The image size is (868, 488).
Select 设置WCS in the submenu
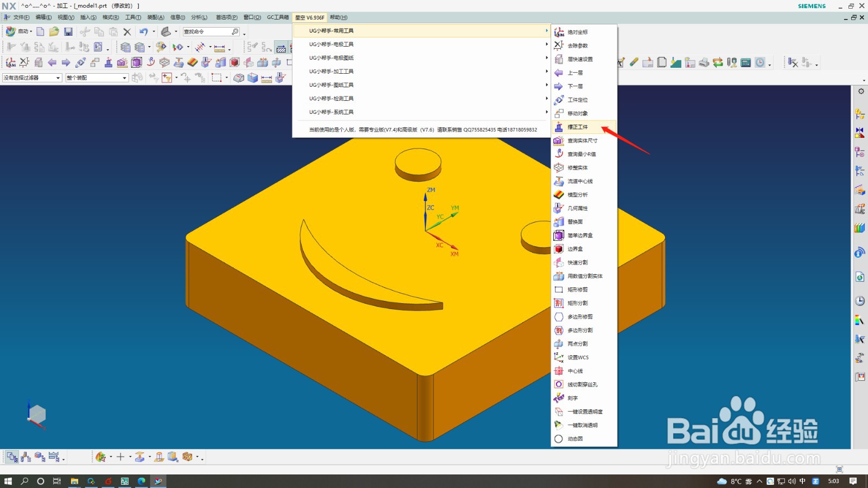coord(584,357)
